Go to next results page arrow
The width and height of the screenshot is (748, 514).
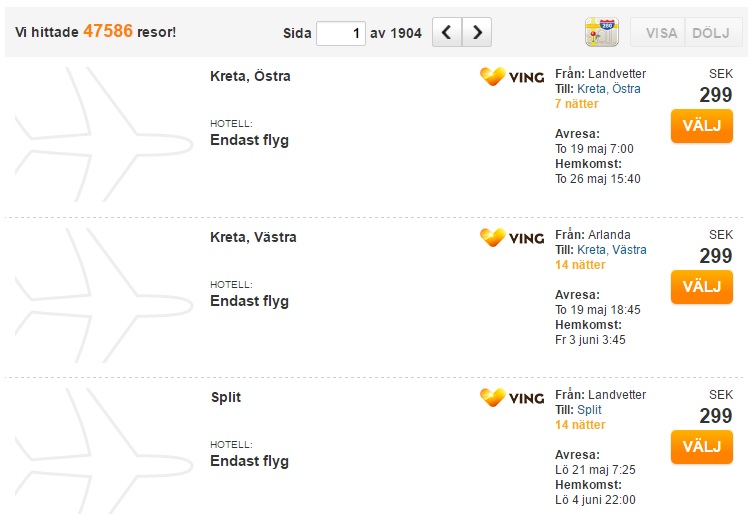tap(477, 32)
